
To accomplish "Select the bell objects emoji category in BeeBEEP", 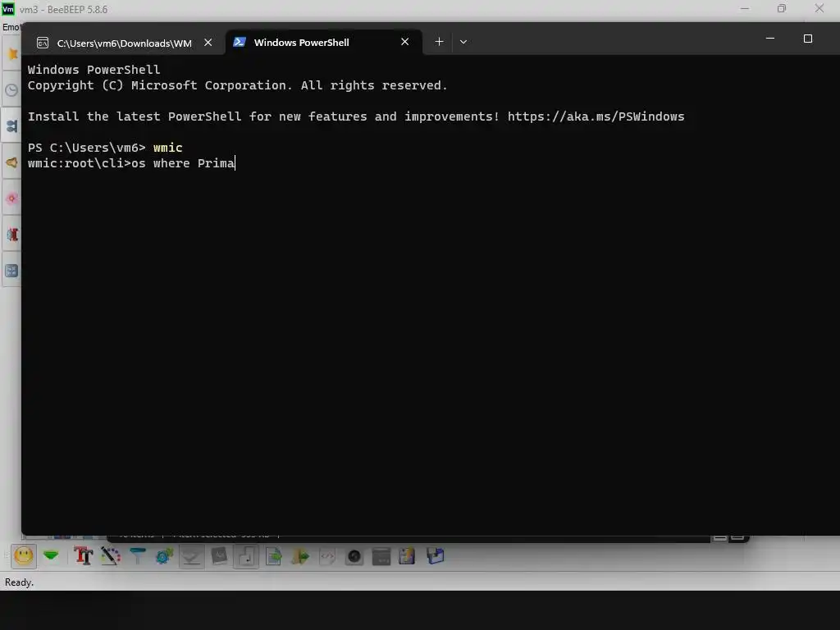I will pyautogui.click(x=11, y=162).
